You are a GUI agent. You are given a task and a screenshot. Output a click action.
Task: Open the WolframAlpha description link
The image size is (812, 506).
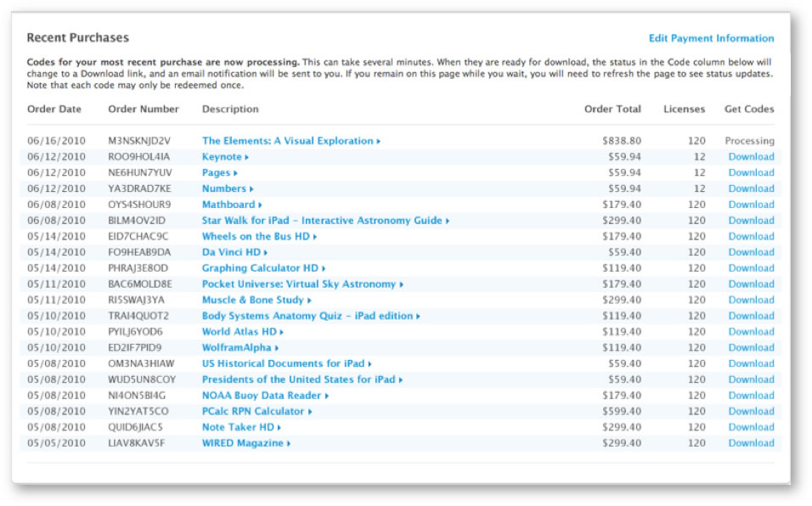(240, 348)
